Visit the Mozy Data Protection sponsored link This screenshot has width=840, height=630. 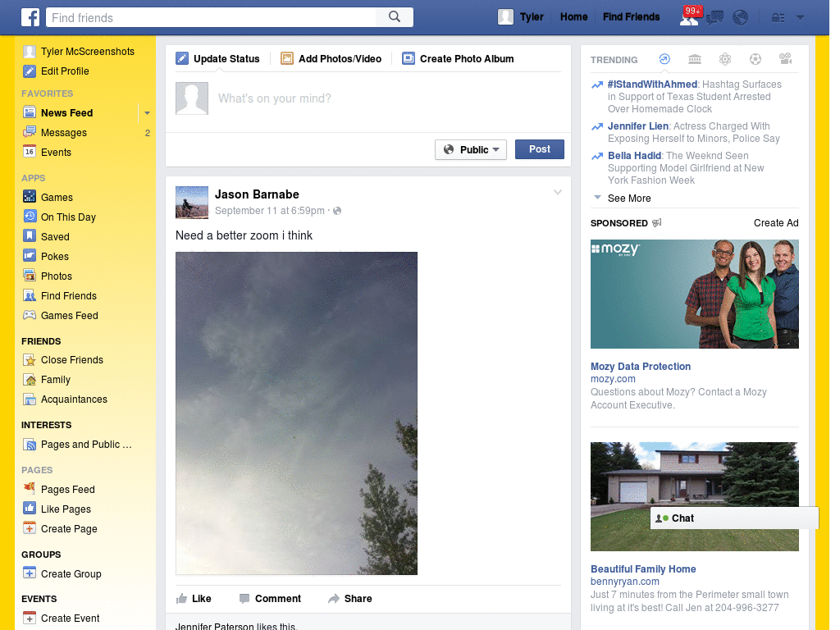click(x=641, y=367)
